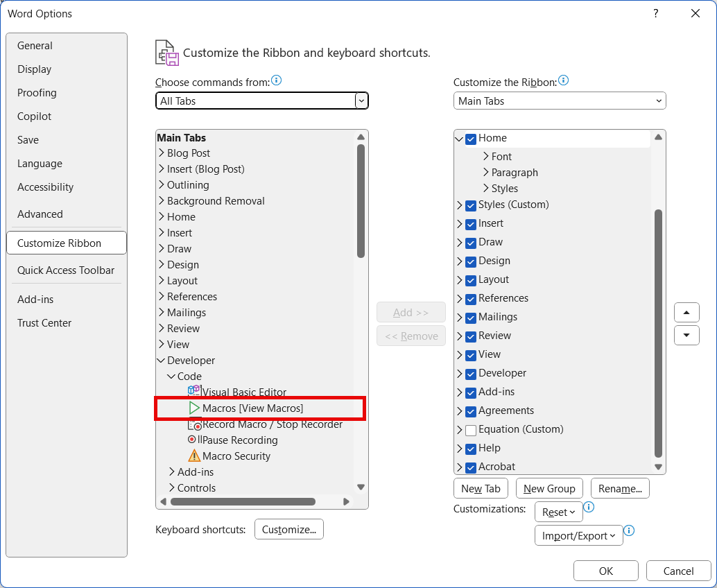Uncheck the Agreements tab checkbox

(471, 411)
